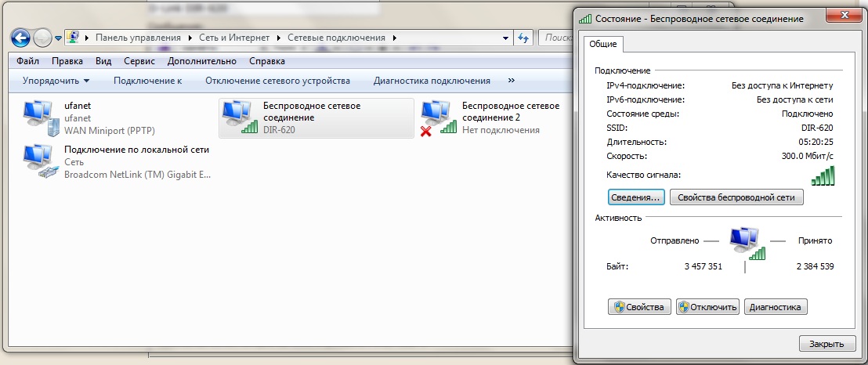Screen dimensions: 868x365
Task: Click Сетевые подключения in the breadcrumb path
Action: tap(336, 38)
